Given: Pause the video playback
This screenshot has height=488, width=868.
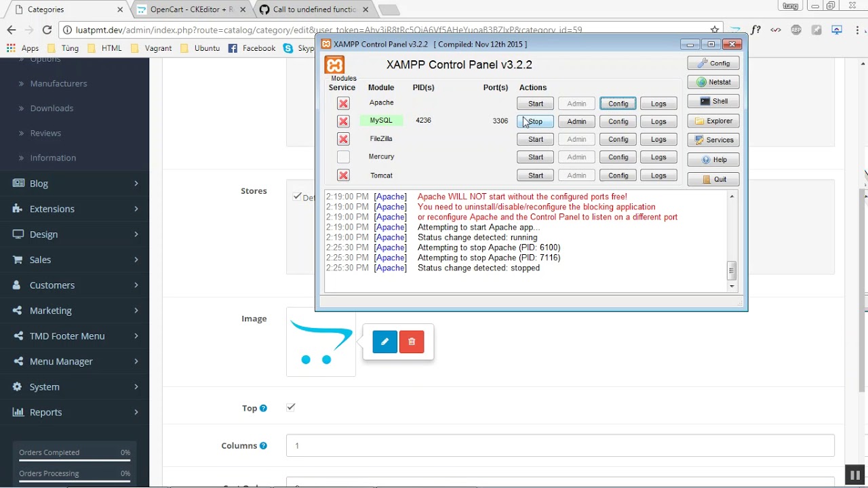Looking at the screenshot, I should click(855, 475).
